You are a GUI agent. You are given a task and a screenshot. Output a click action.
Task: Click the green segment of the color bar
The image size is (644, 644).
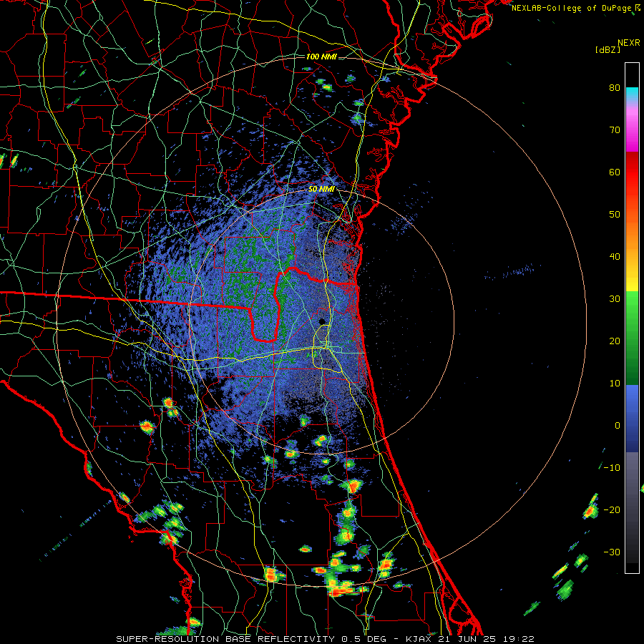tap(632, 338)
